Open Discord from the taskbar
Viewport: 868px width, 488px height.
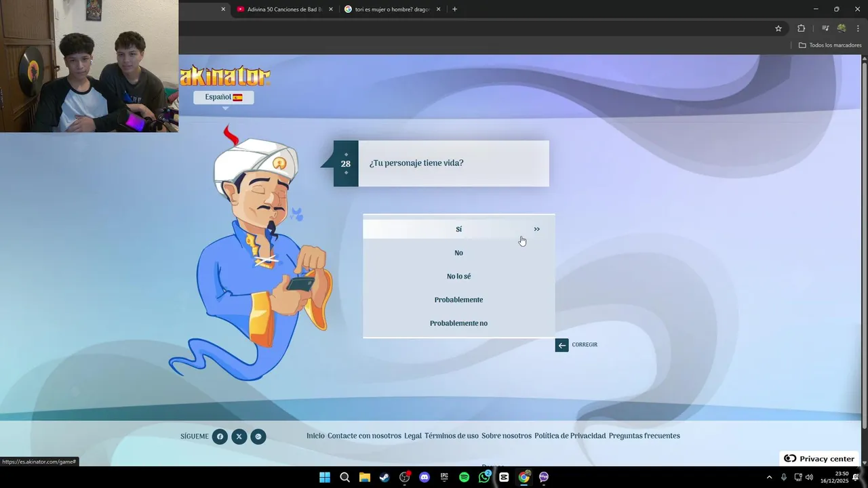tap(425, 477)
